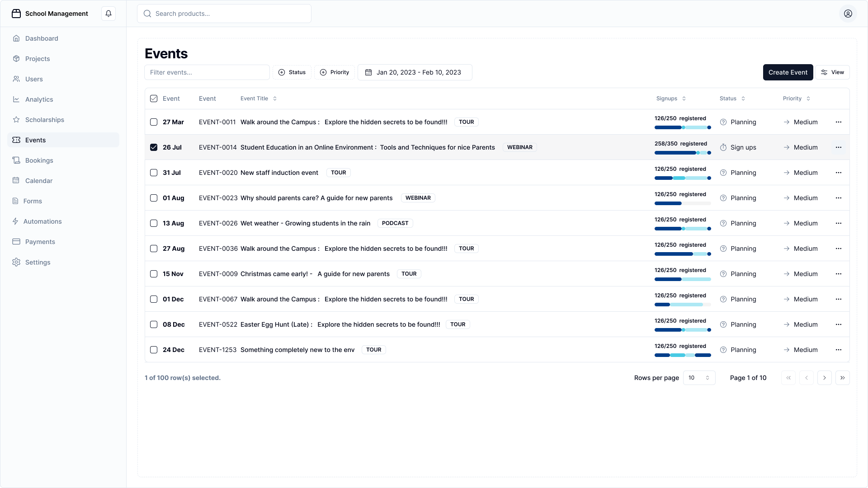Open the Analytics section
This screenshot has width=868, height=488.
pos(39,99)
